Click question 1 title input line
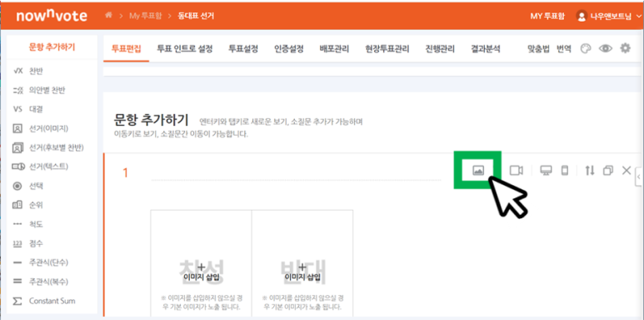 click(x=296, y=174)
